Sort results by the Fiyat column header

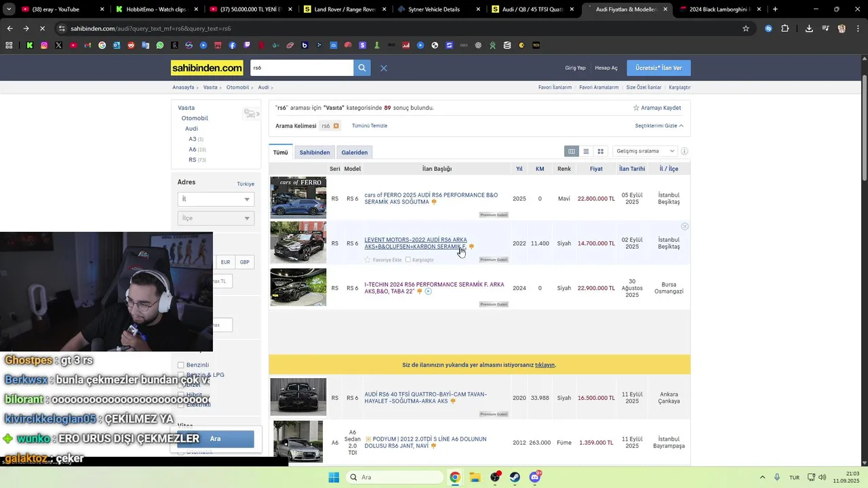point(596,169)
